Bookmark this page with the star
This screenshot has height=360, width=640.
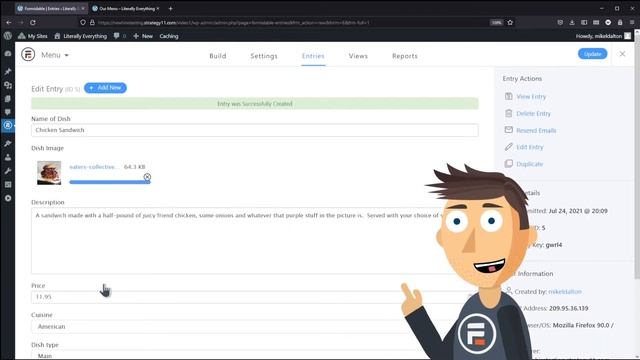(x=510, y=22)
